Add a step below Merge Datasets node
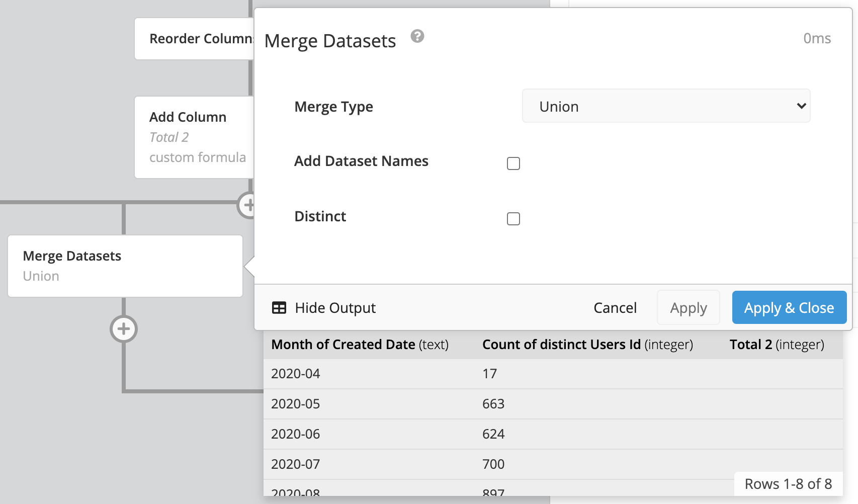858x504 pixels. pyautogui.click(x=124, y=329)
